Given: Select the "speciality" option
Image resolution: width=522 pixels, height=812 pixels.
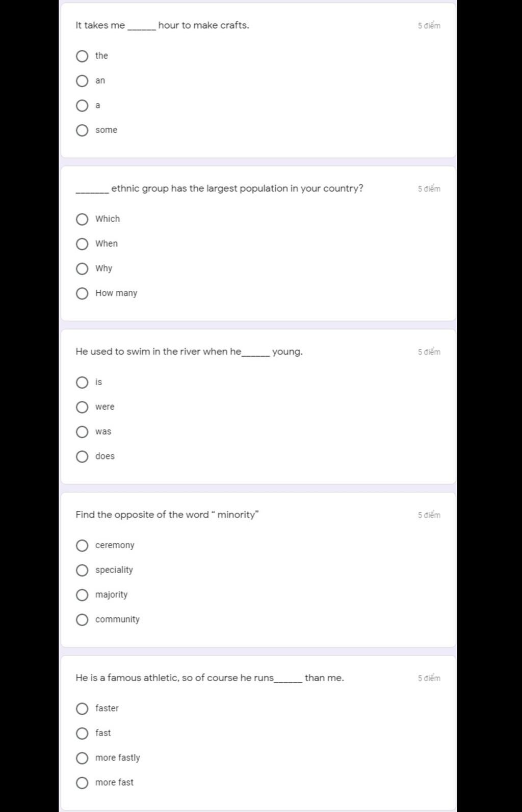Looking at the screenshot, I should coord(82,570).
